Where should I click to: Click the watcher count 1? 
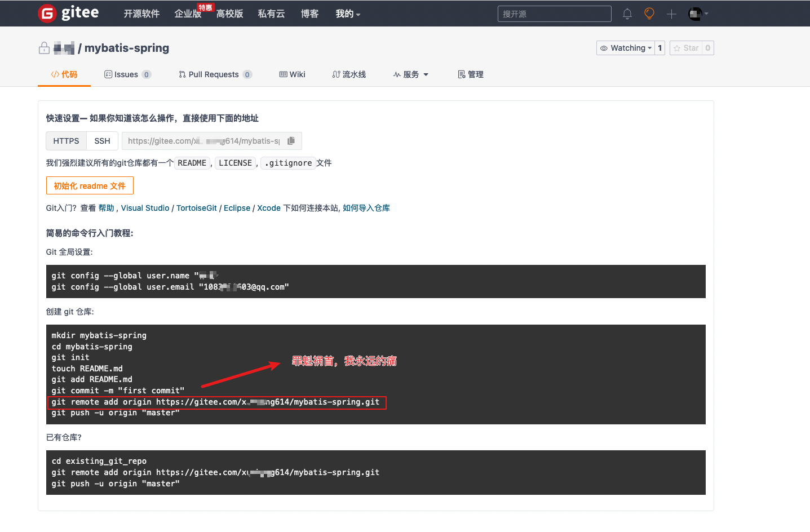[x=660, y=48]
